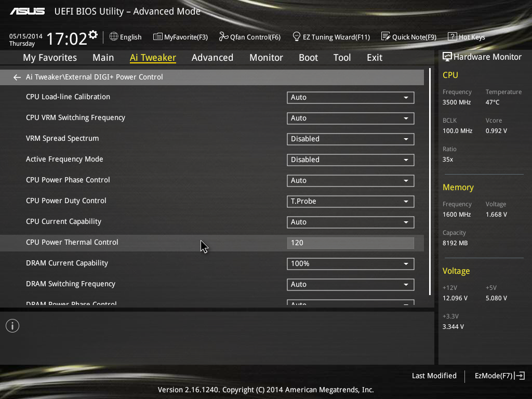This screenshot has height=399, width=532.
Task: Switch to EzMode(F7)
Action: click(x=500, y=376)
